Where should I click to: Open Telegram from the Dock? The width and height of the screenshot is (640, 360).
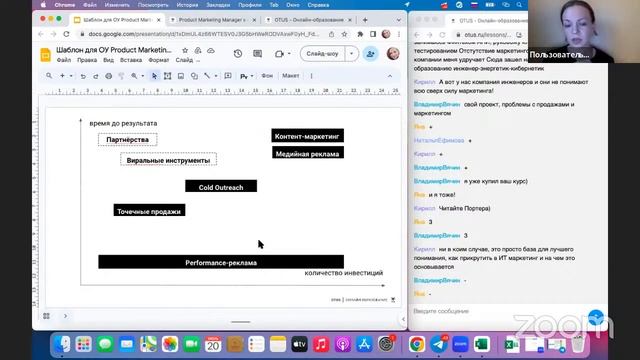click(x=438, y=344)
